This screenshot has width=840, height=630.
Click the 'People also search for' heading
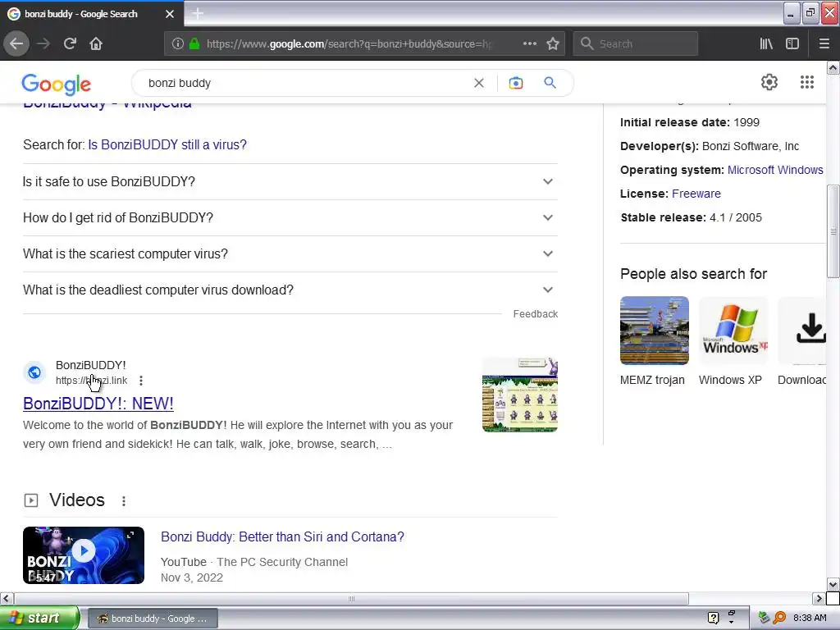[693, 274]
